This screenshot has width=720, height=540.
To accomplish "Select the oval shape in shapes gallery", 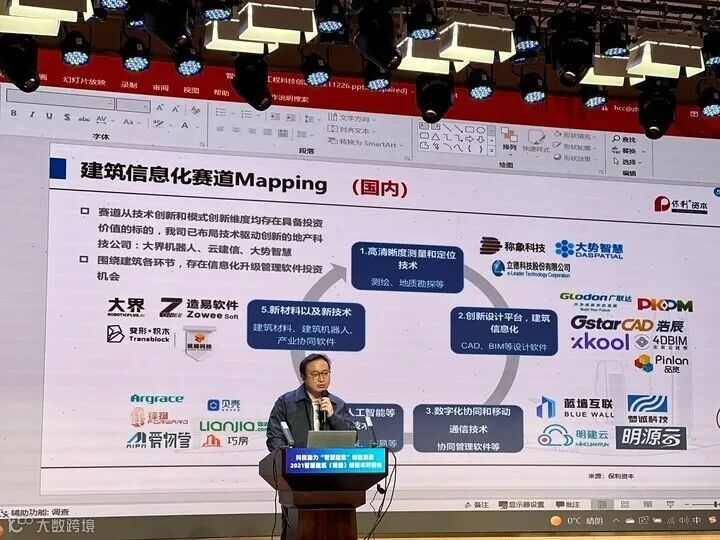I will 480,130.
